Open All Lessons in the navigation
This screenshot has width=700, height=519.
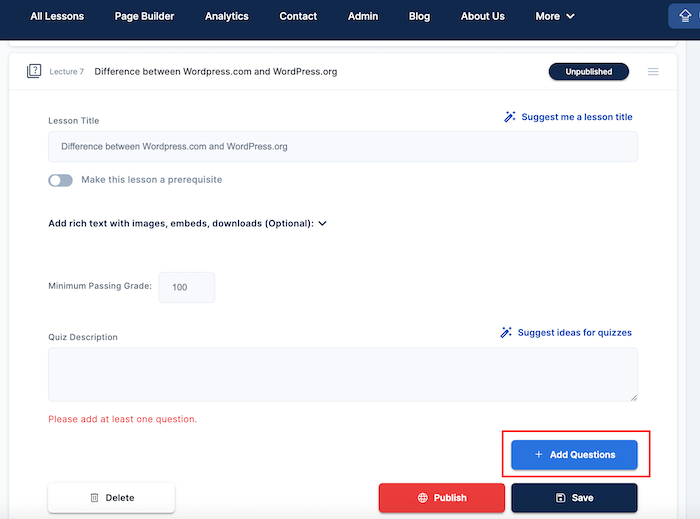pyautogui.click(x=57, y=17)
